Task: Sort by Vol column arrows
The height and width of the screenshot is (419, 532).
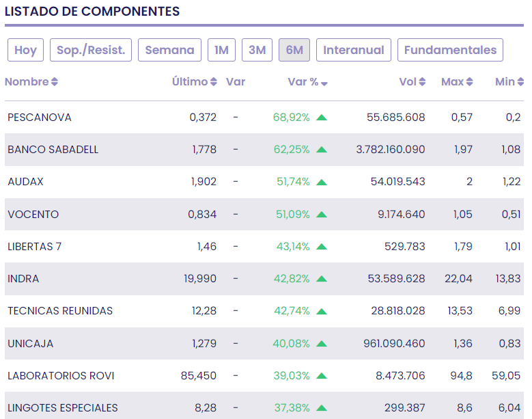Action: pos(422,82)
